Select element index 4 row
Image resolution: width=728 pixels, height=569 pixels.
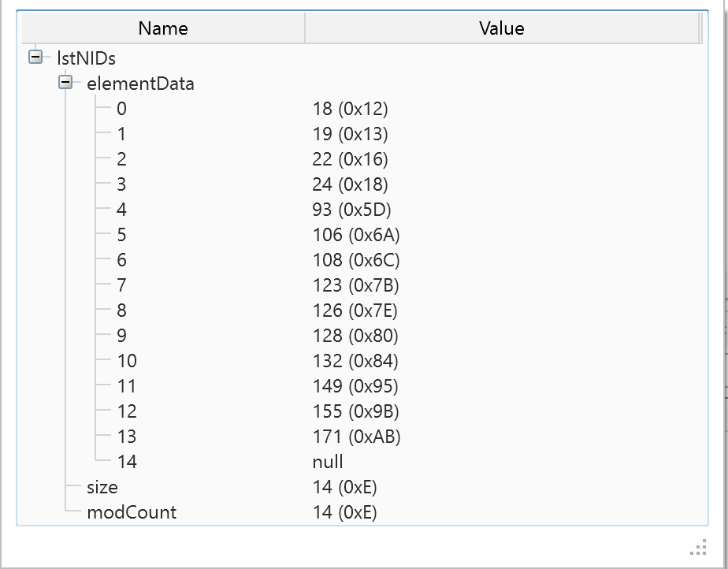tap(121, 210)
